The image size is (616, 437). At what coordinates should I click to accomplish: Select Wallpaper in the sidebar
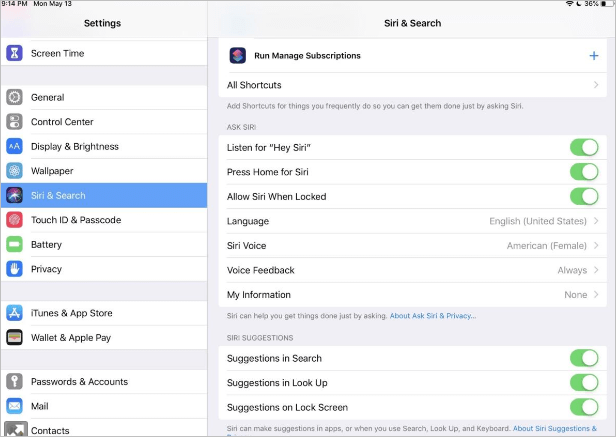point(104,171)
